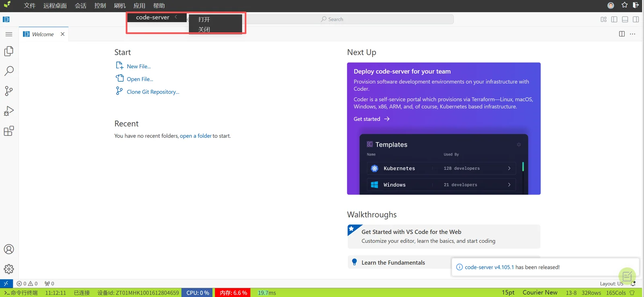Open the Explorer view in activity bar
The image size is (644, 297).
[8, 51]
